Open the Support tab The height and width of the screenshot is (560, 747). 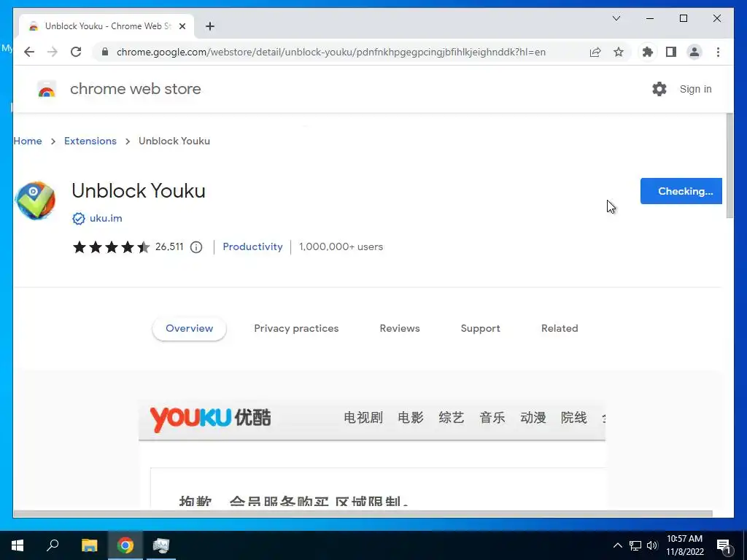coord(480,329)
